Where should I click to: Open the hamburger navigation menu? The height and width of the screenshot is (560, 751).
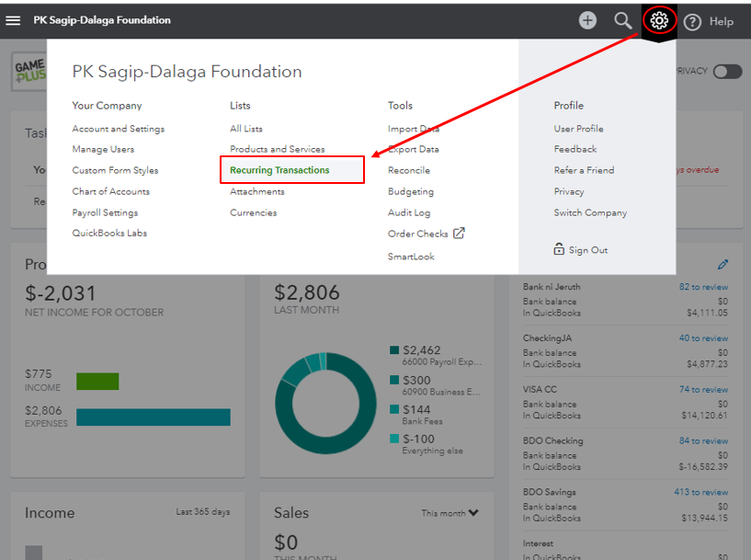(x=13, y=20)
